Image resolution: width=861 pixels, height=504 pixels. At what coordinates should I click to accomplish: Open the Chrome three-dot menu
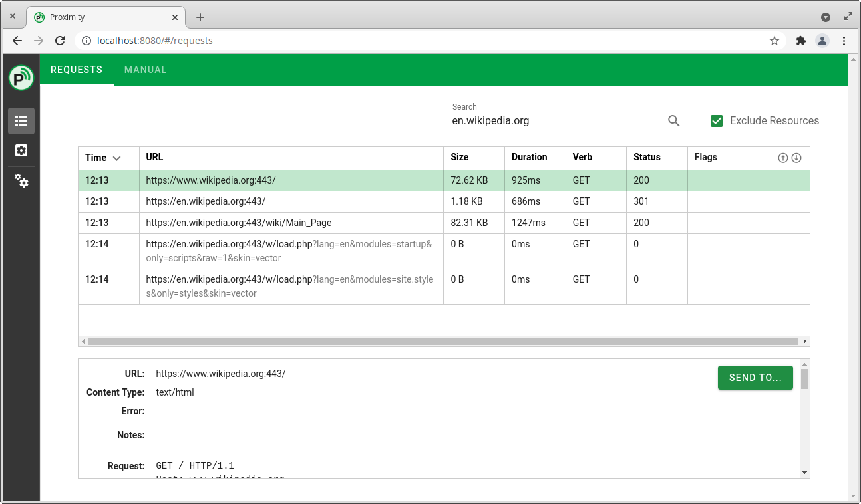(x=844, y=41)
